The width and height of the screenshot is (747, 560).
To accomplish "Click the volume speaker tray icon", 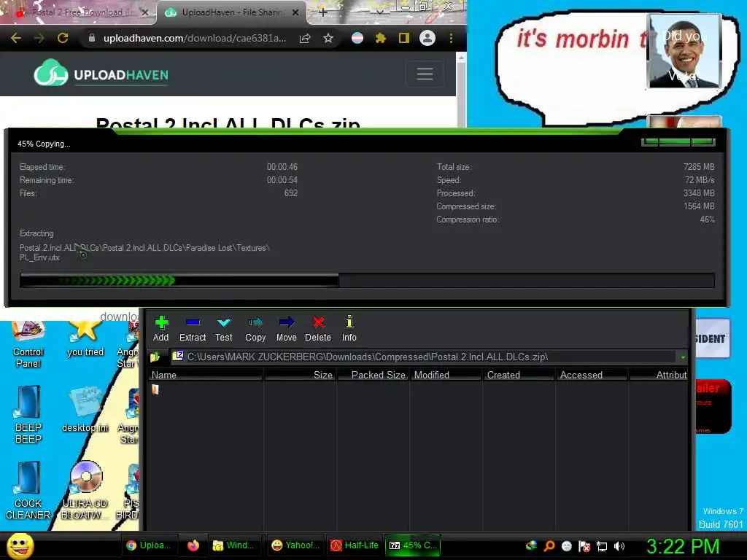I will point(619,546).
